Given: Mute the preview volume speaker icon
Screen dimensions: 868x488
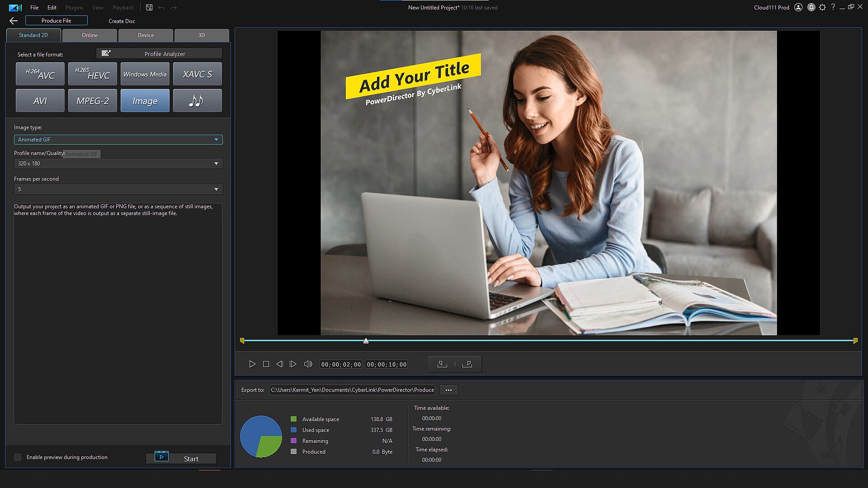Looking at the screenshot, I should tap(308, 364).
